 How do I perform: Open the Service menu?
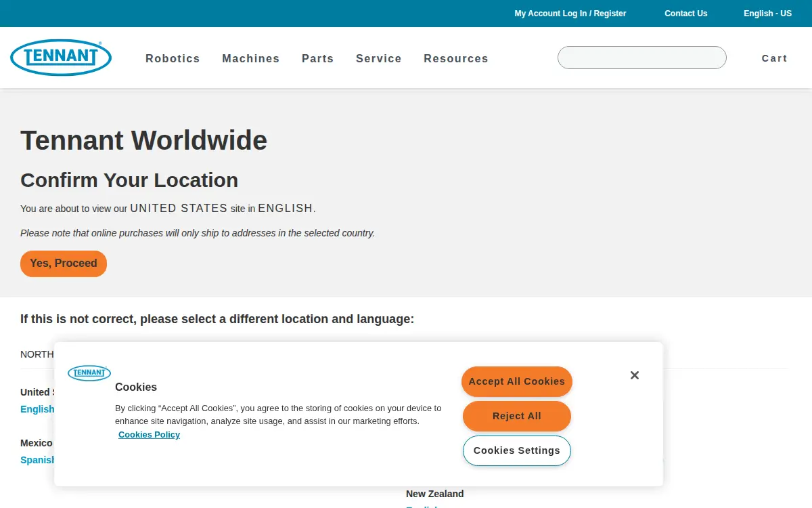(379, 59)
